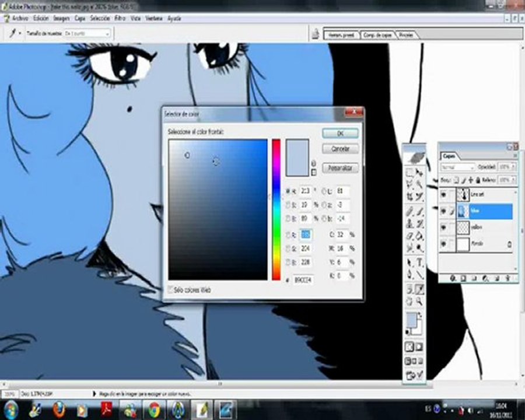Screen dimensions: 525x420
Task: Select the Slice tool
Action: (419, 197)
